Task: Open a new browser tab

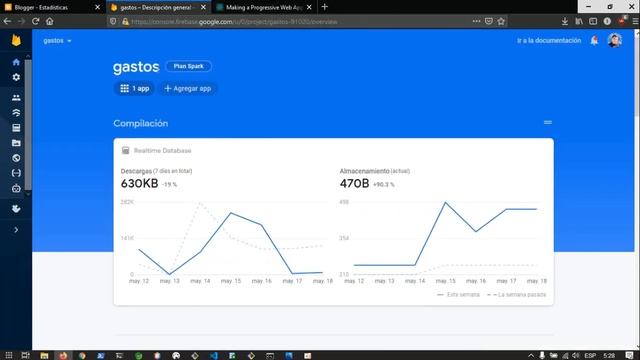Action: (324, 7)
